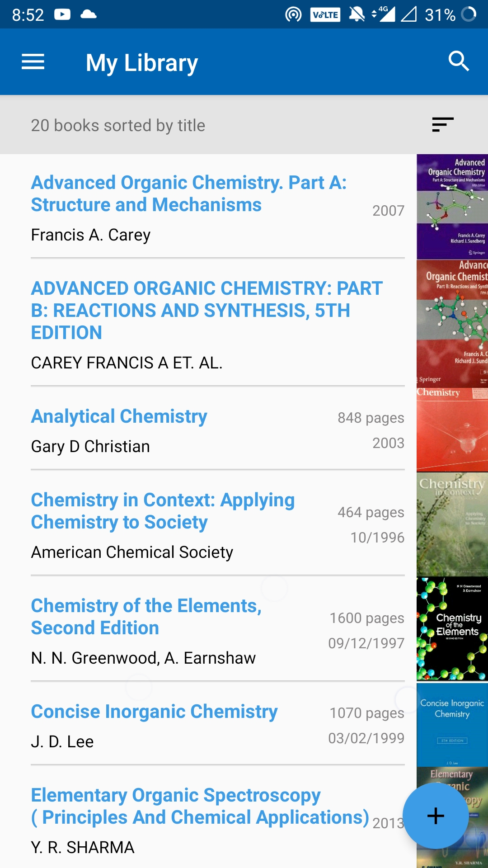Tap Chemistry of the Elements cover thumbnail
488x868 pixels.
coord(452,629)
